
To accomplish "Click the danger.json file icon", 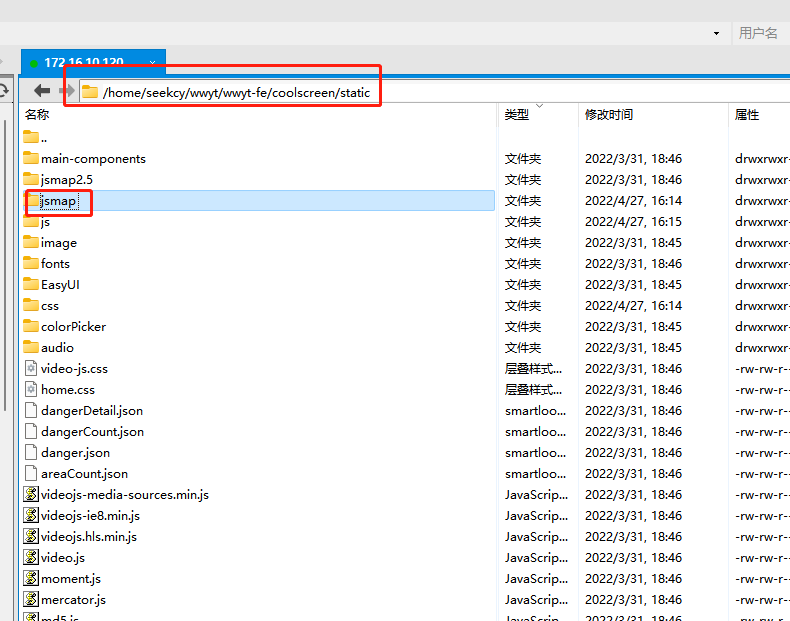I will point(31,452).
